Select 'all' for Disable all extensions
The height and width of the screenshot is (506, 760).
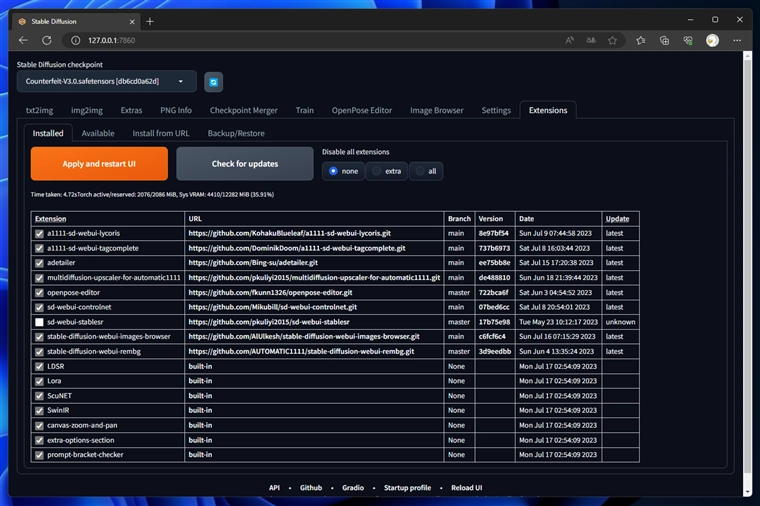(426, 171)
